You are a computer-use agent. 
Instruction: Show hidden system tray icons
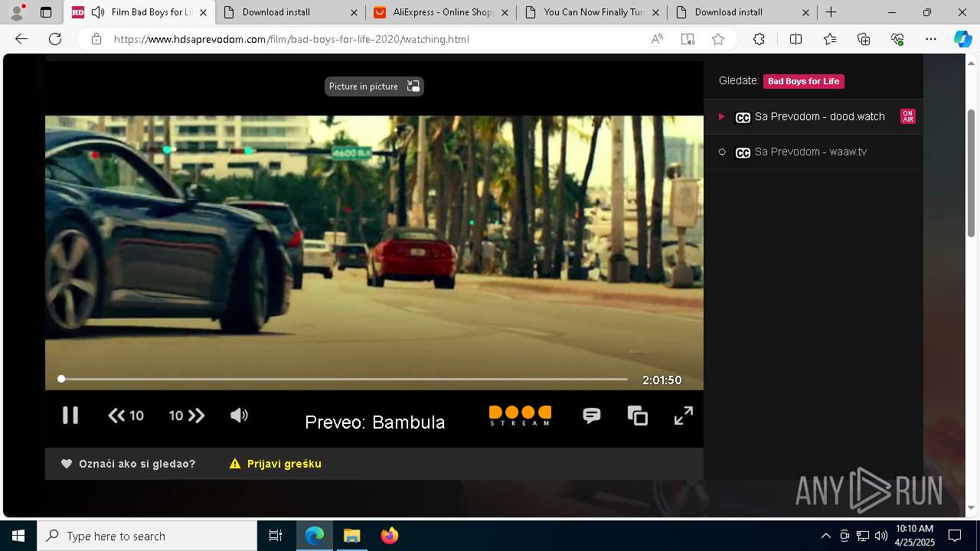(x=825, y=536)
